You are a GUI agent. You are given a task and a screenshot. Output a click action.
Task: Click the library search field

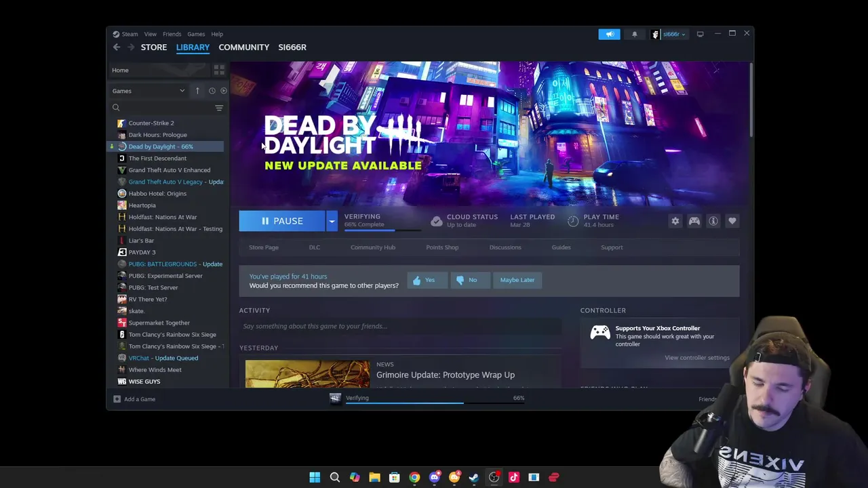[x=163, y=108]
